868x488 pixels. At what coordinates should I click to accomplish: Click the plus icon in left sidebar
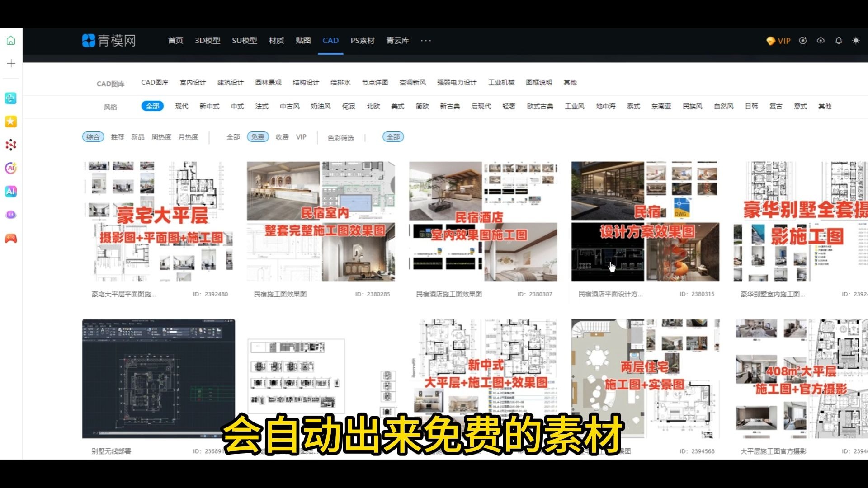coord(11,63)
